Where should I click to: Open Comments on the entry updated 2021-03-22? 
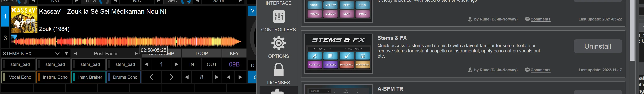point(540,19)
